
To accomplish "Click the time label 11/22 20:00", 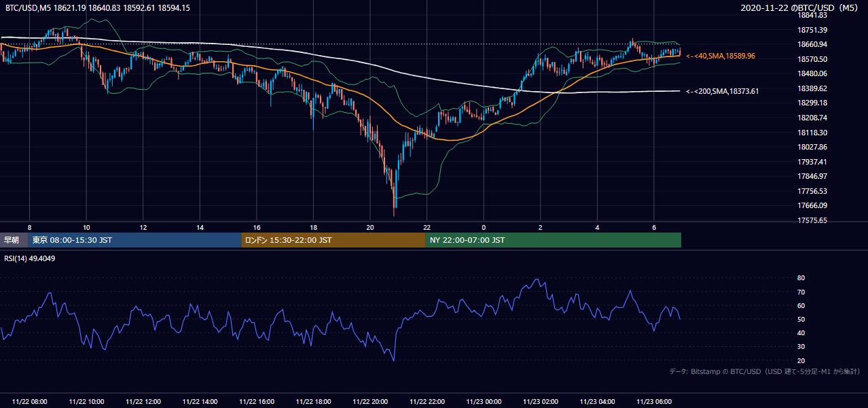I will point(370,402).
